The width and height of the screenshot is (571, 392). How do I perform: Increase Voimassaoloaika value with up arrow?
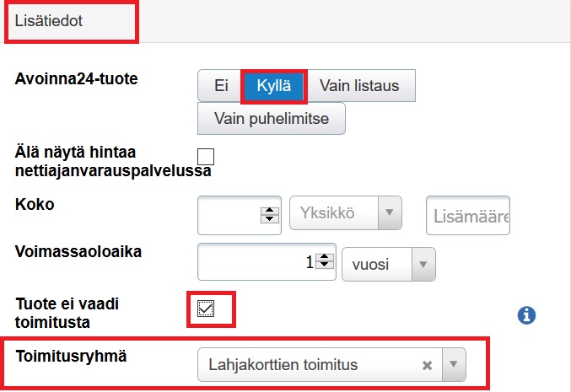(x=325, y=257)
